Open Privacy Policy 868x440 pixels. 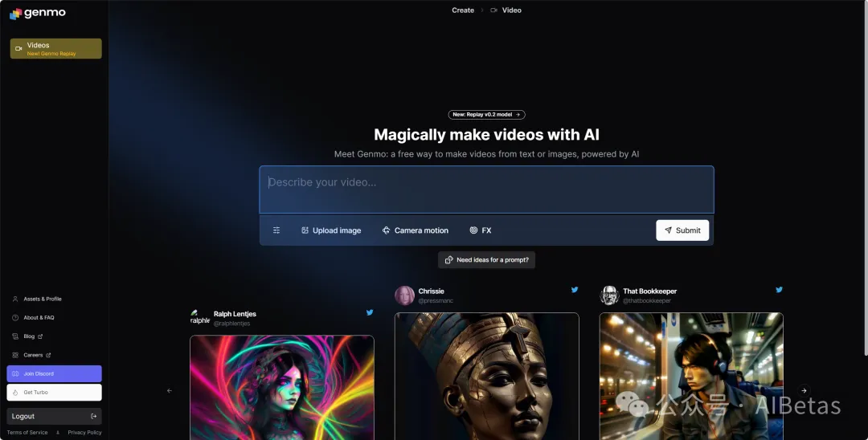click(84, 433)
